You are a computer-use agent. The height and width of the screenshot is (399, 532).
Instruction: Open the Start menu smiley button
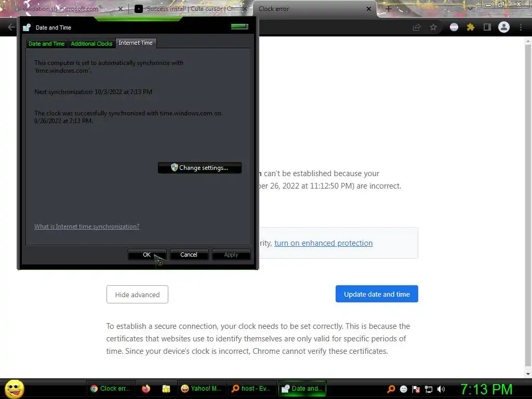[x=14, y=389]
